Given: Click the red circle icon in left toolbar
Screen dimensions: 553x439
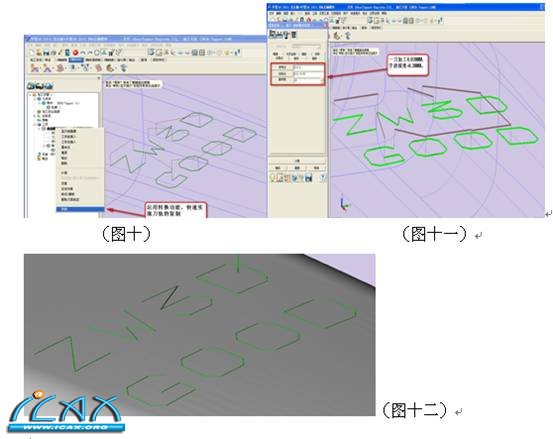Looking at the screenshot, I should click(75, 53).
